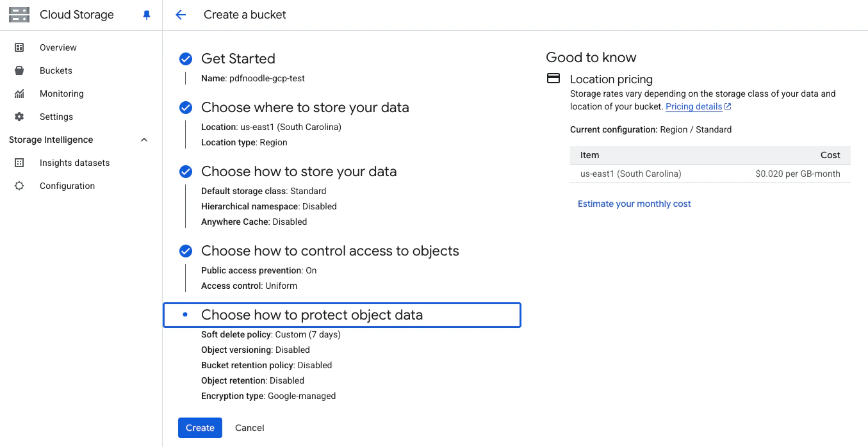The height and width of the screenshot is (447, 868).
Task: Expand Choose where to store your data
Action: click(305, 107)
